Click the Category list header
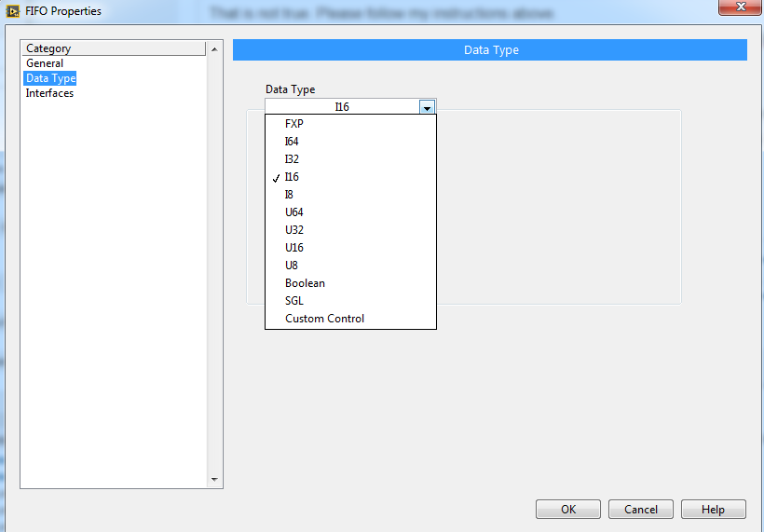764x532 pixels. point(114,48)
